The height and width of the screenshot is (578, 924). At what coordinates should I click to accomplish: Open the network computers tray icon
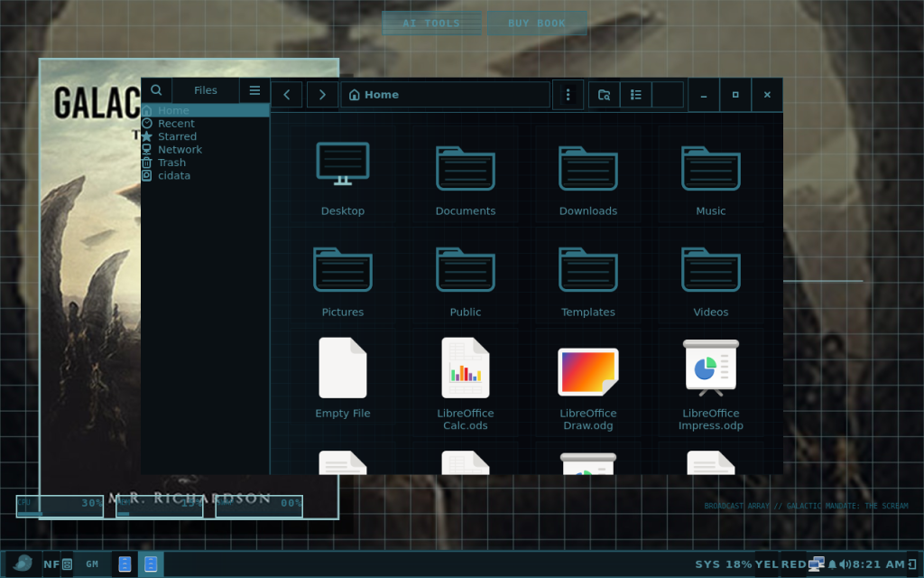816,564
